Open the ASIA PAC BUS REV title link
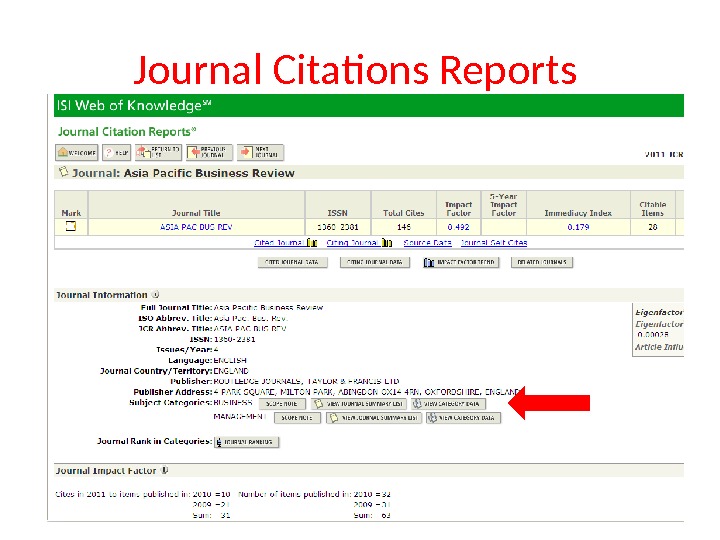 point(196,227)
